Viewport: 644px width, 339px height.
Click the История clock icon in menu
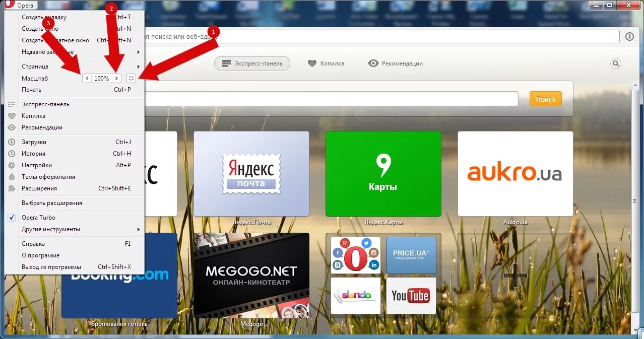pyautogui.click(x=12, y=154)
